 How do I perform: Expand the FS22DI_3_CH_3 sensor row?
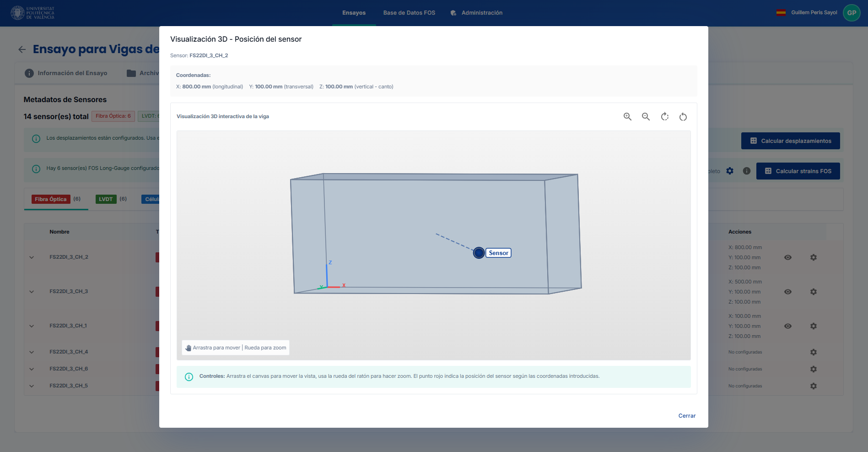[31, 291]
